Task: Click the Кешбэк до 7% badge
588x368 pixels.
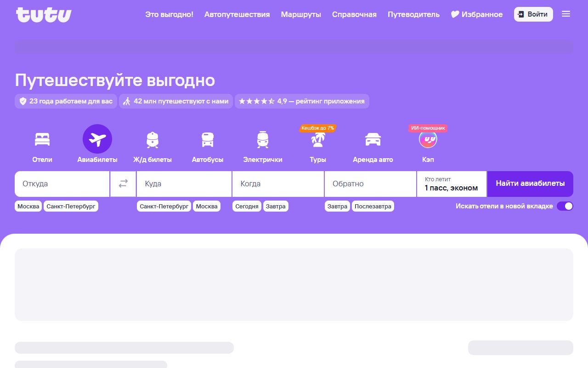Action: point(318,128)
